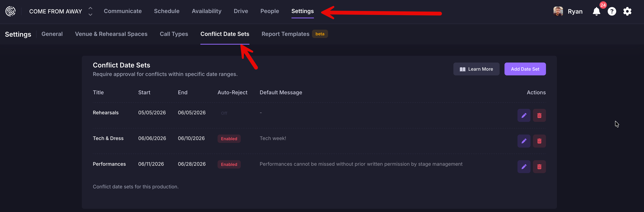Viewport: 644px width, 212px height.
Task: Delete the Rehearsals date set
Action: point(539,115)
